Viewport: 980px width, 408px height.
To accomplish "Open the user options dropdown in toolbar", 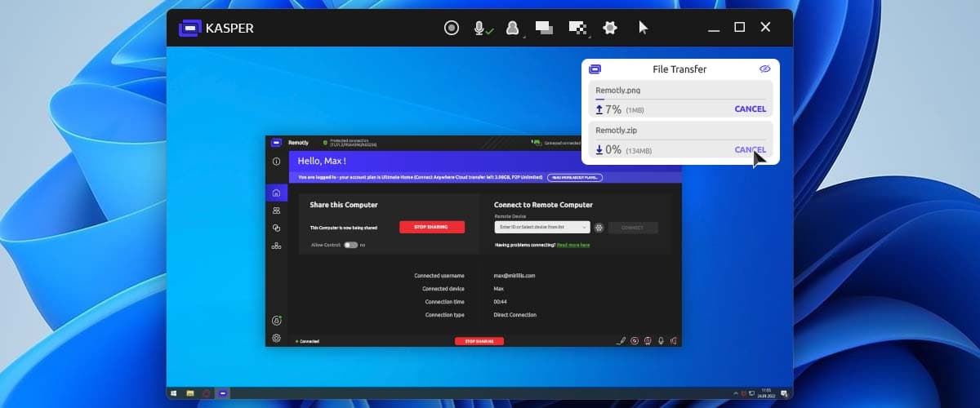I will coord(512,28).
